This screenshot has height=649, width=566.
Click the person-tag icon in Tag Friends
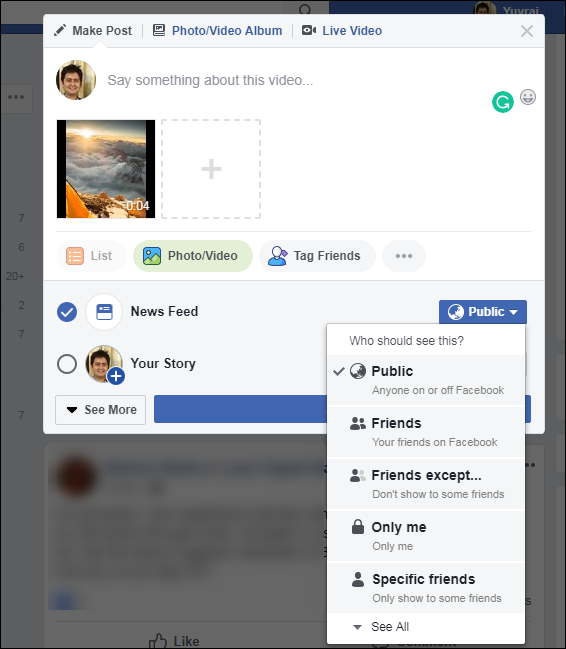(x=277, y=256)
